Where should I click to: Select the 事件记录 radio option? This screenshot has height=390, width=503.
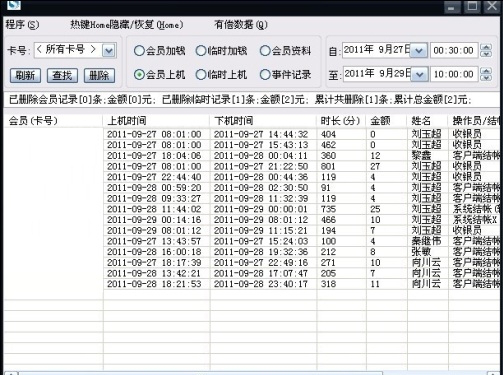[285, 75]
